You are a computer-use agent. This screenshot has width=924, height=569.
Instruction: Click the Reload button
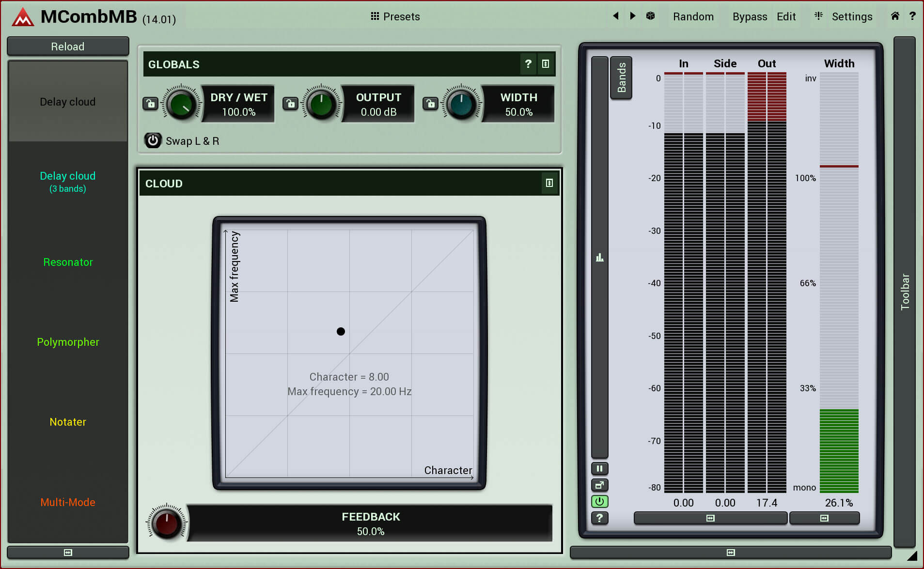coord(68,46)
